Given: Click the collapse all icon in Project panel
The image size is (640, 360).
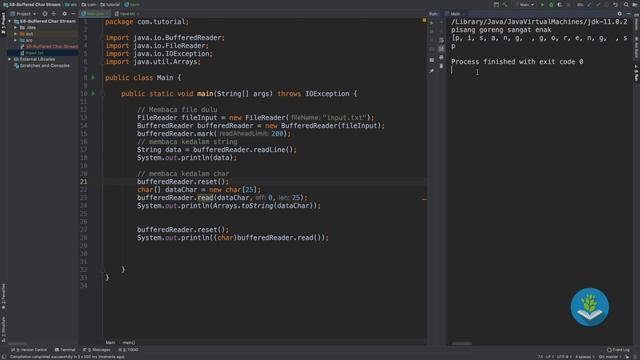Looking at the screenshot, I should pos(54,13).
